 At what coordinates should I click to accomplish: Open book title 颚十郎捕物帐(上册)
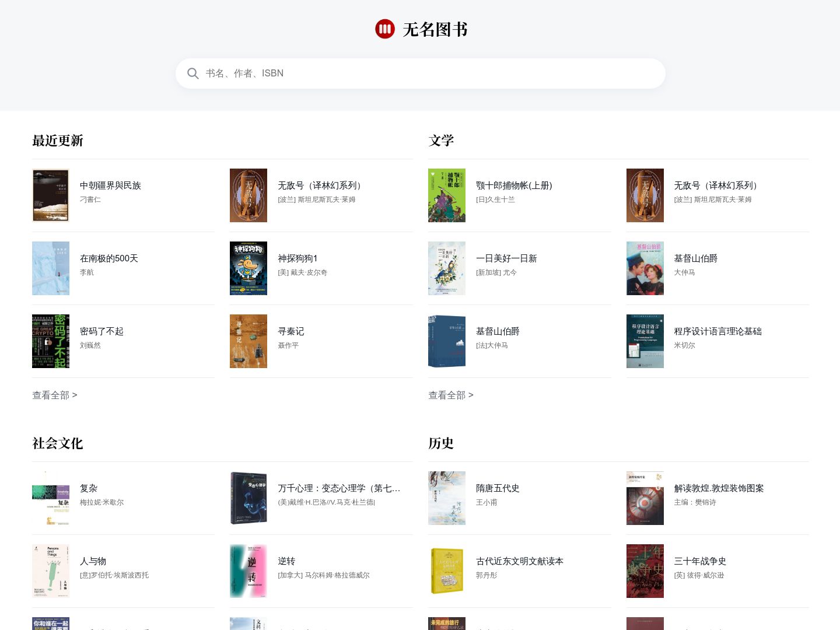tap(514, 185)
